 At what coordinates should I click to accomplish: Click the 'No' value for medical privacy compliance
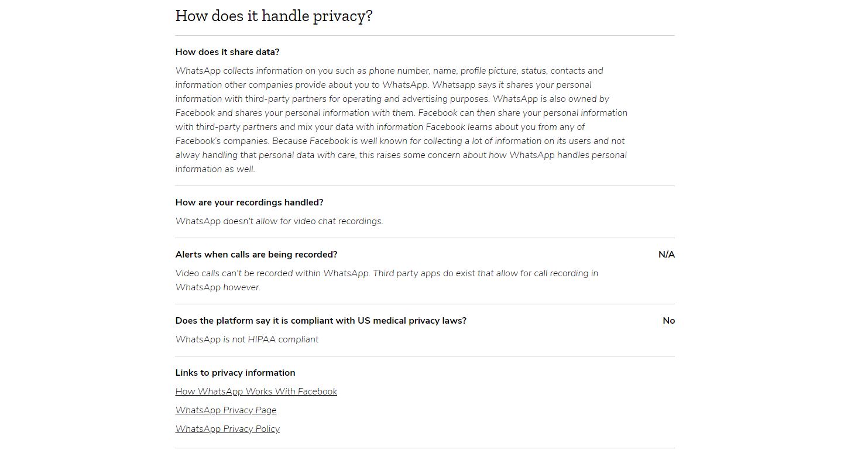pyautogui.click(x=669, y=321)
